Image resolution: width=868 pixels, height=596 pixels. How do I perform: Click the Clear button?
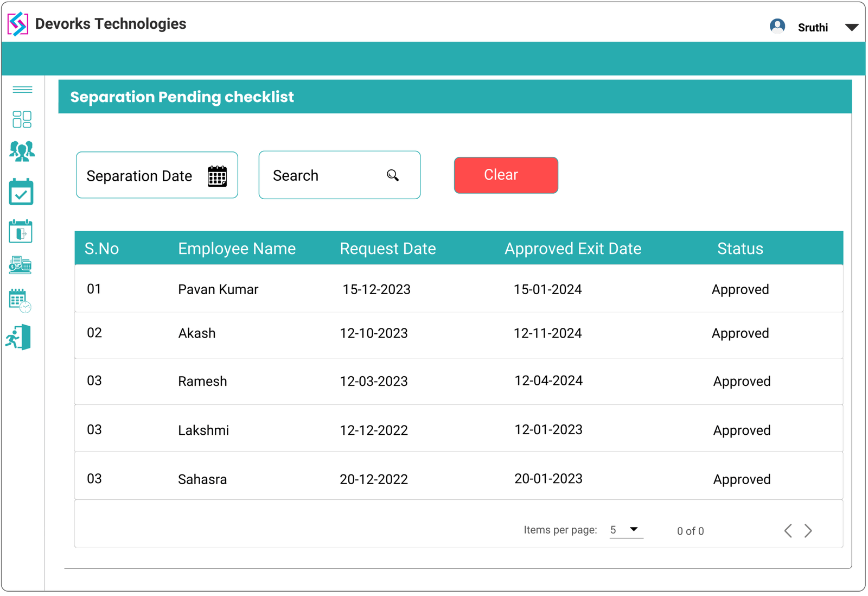coord(506,175)
